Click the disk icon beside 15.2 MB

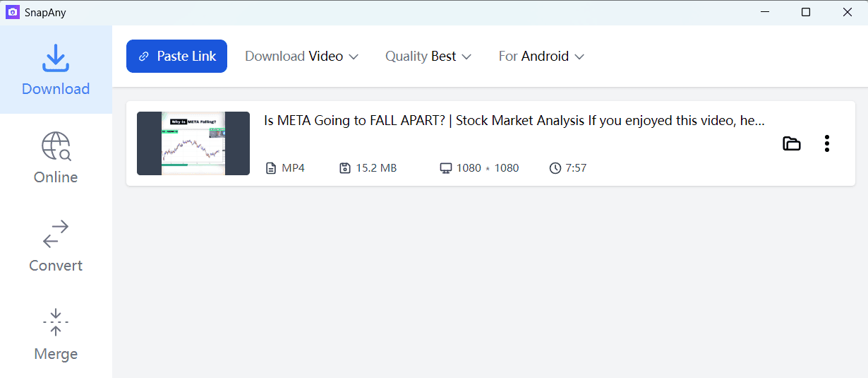(345, 168)
